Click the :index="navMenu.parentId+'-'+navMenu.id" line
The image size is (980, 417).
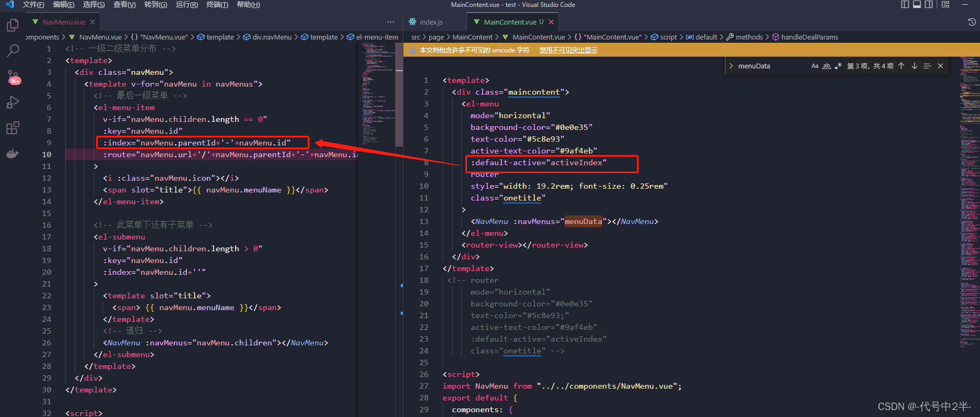197,143
